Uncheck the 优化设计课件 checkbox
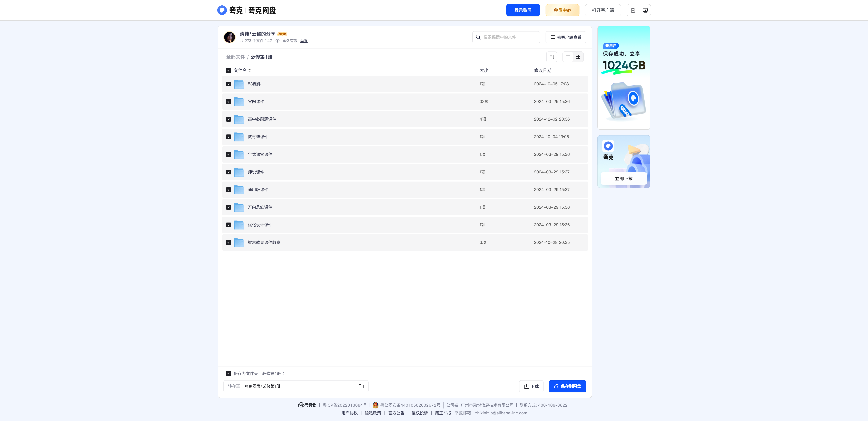The image size is (868, 421). (229, 225)
